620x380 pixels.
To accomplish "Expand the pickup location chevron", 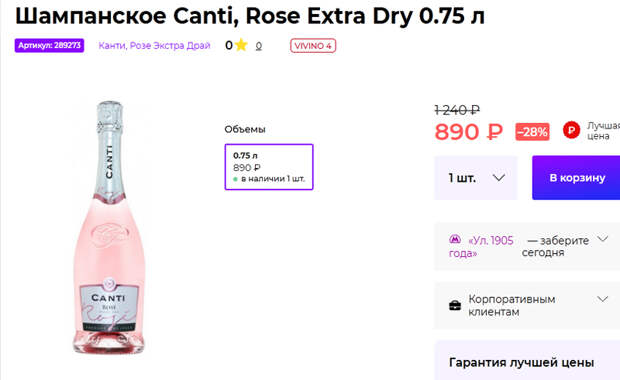I will [602, 239].
